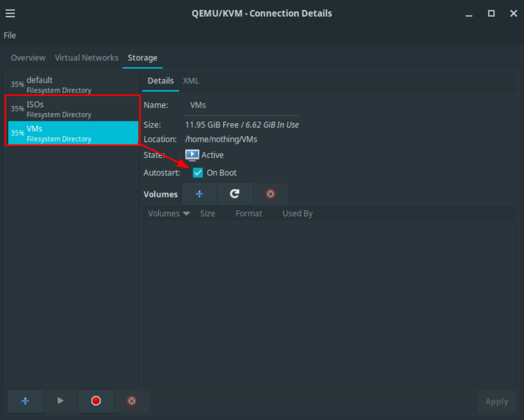The image size is (524, 420).
Task: Maximize the Connection Details window
Action: point(491,13)
